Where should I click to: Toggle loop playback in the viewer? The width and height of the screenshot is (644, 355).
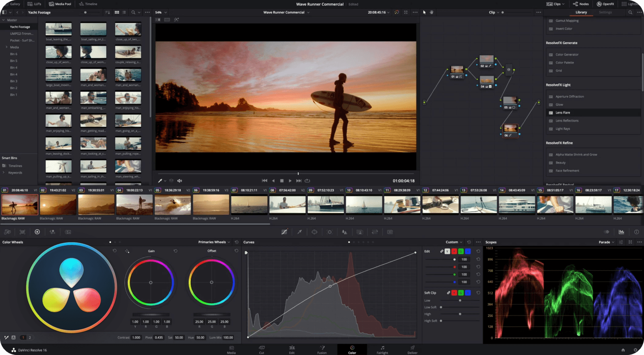[x=308, y=181]
